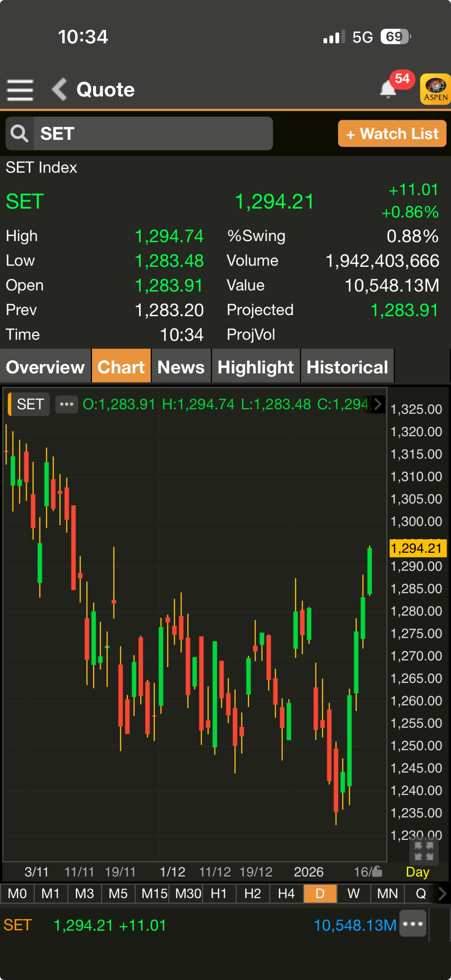Open the hamburger menu
This screenshot has width=451, height=980.
tap(20, 90)
